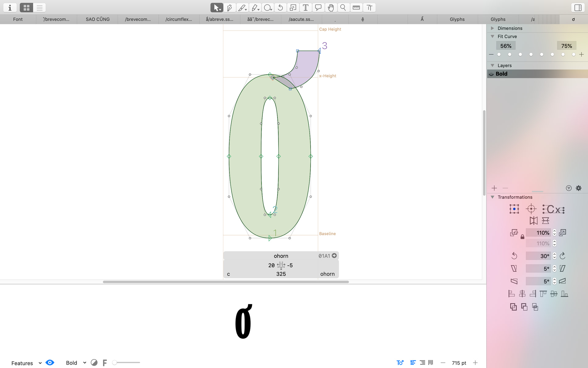Open the SAO CŨNG tab
588x368 pixels.
pos(98,19)
